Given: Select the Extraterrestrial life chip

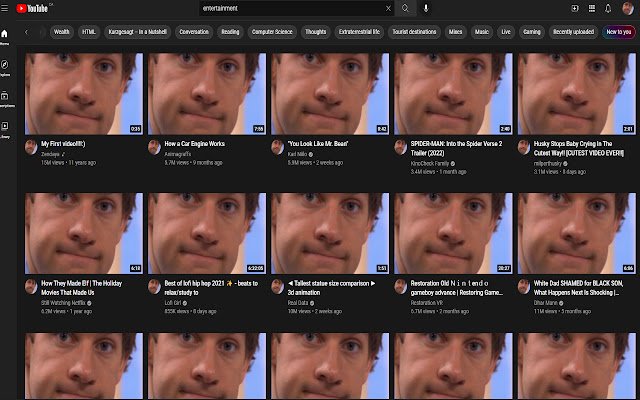Looking at the screenshot, I should tap(359, 32).
